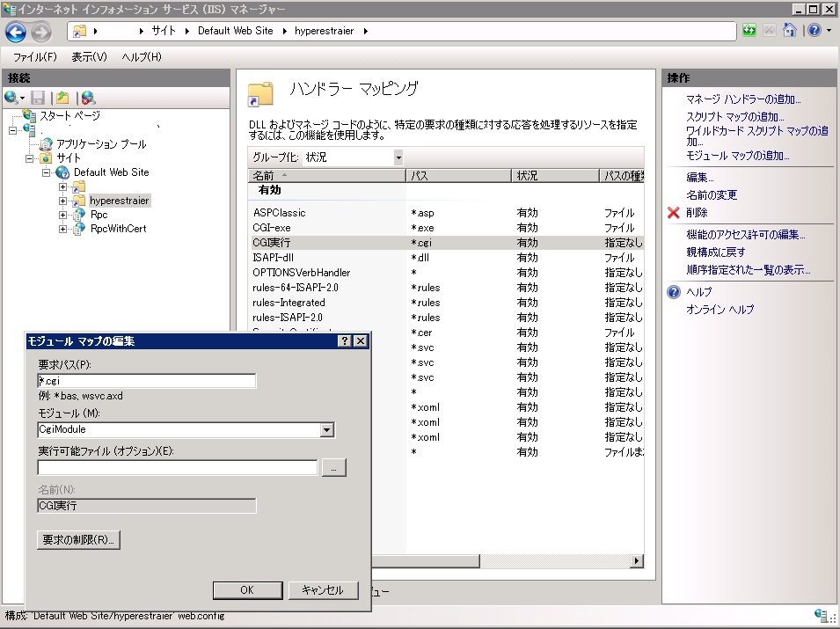
Task: Select the アプリケーション プール tree item
Action: (101, 144)
